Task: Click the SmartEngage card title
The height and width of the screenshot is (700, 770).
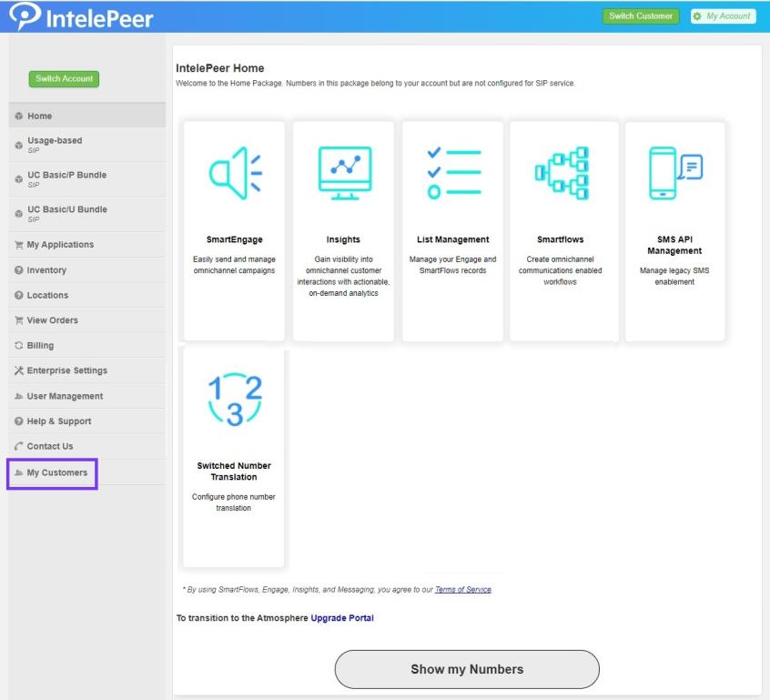Action: coord(235,239)
